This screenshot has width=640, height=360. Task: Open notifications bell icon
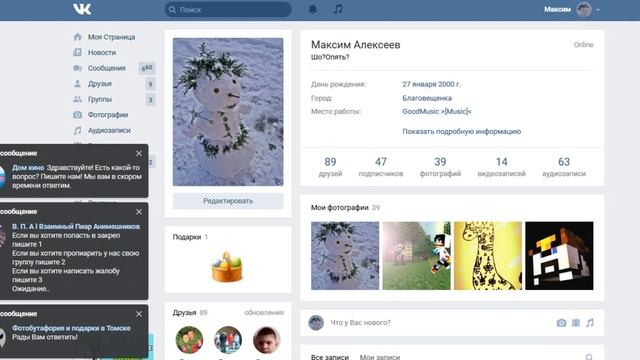pos(313,9)
